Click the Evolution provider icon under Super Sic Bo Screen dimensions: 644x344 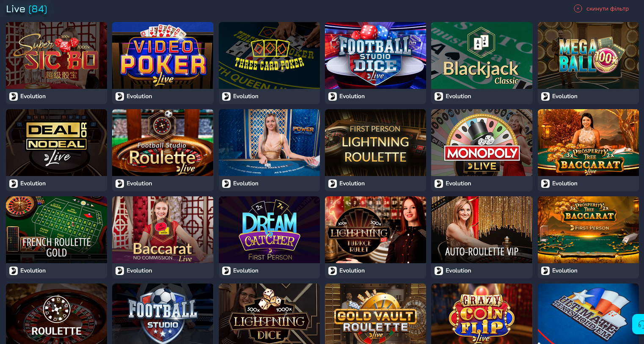click(14, 96)
